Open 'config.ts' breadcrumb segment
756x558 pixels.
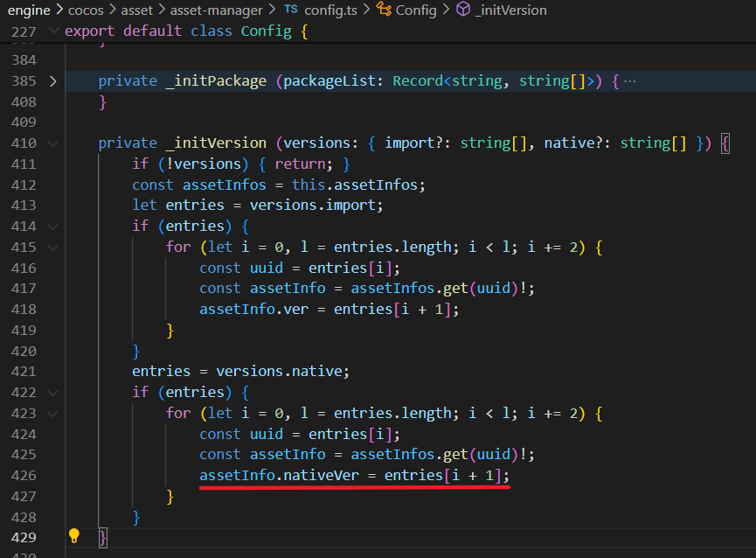point(330,10)
